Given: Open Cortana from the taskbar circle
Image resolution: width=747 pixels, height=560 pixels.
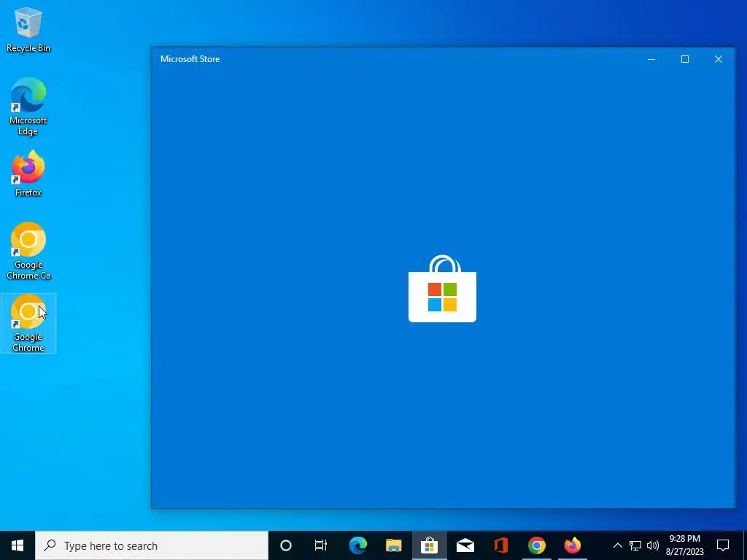Looking at the screenshot, I should pos(286,545).
